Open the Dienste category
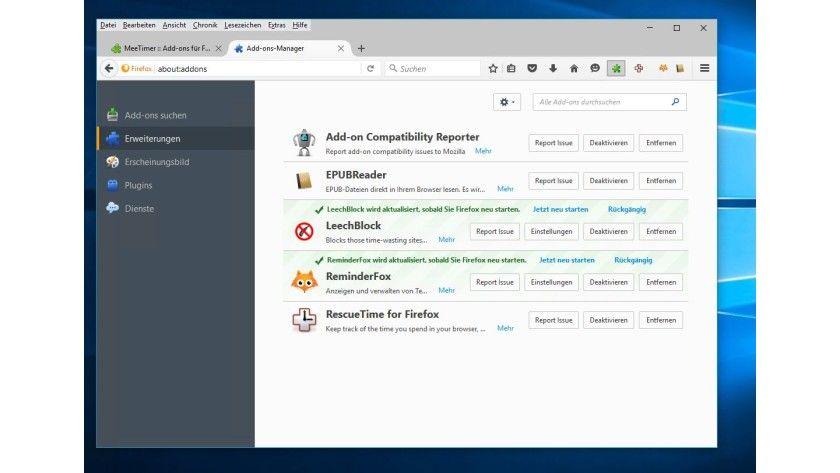This screenshot has height=473, width=840. [x=176, y=208]
